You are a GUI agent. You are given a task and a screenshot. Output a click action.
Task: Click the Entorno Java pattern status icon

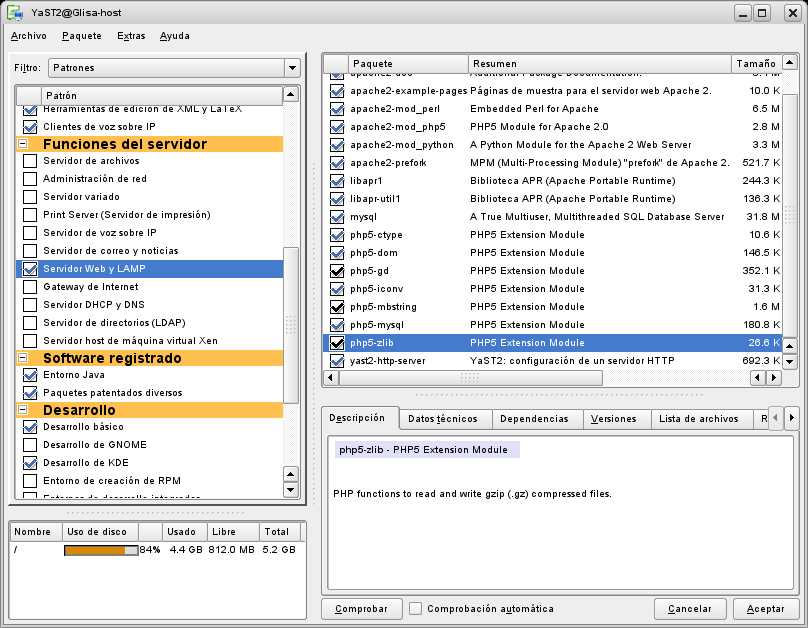[30, 375]
